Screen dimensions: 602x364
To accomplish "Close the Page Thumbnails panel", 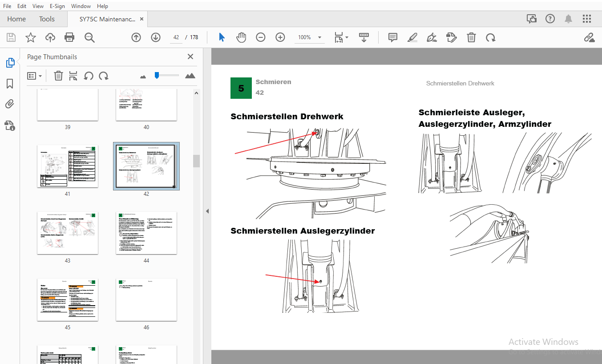I will point(190,57).
